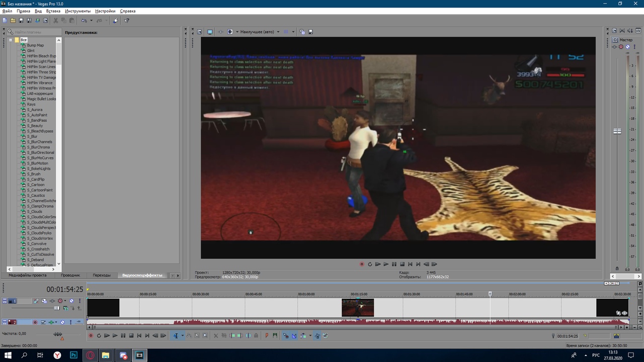The image size is (644, 362).
Task: Open the 'Справка' menu
Action: [x=128, y=11]
